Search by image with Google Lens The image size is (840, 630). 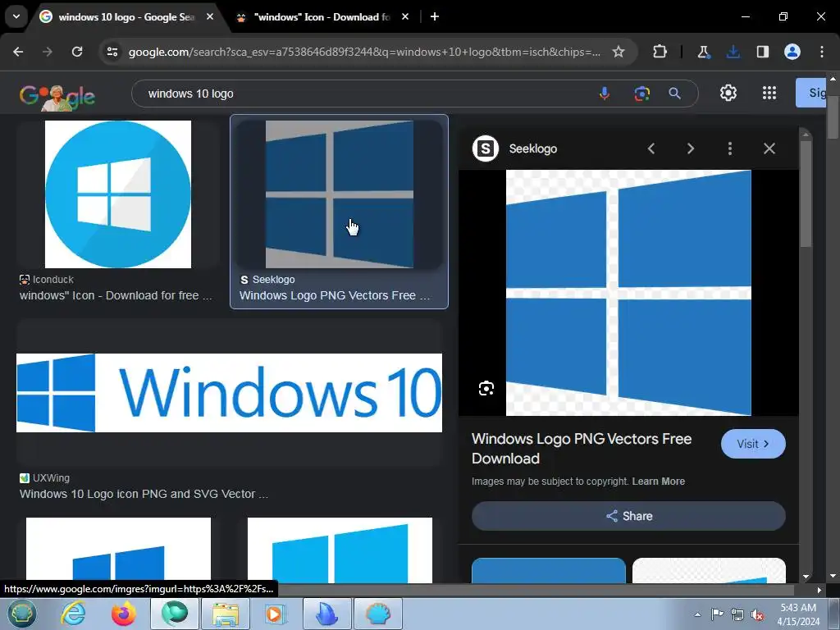(641, 94)
